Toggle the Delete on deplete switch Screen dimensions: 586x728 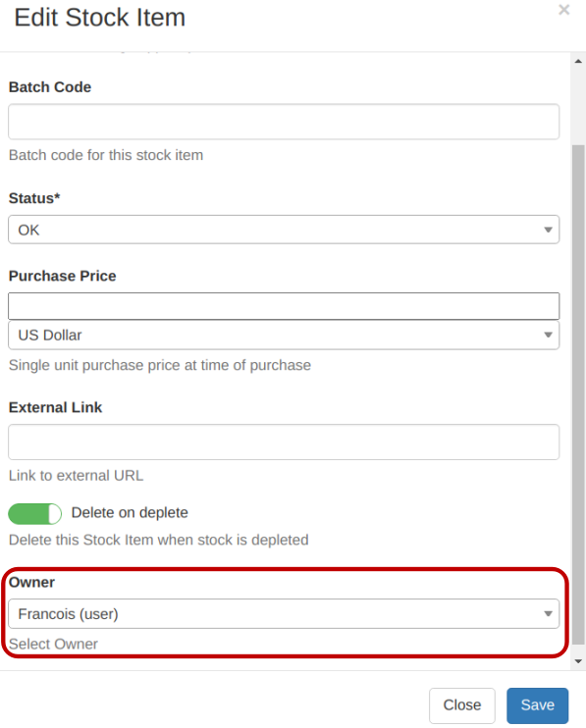point(34,514)
